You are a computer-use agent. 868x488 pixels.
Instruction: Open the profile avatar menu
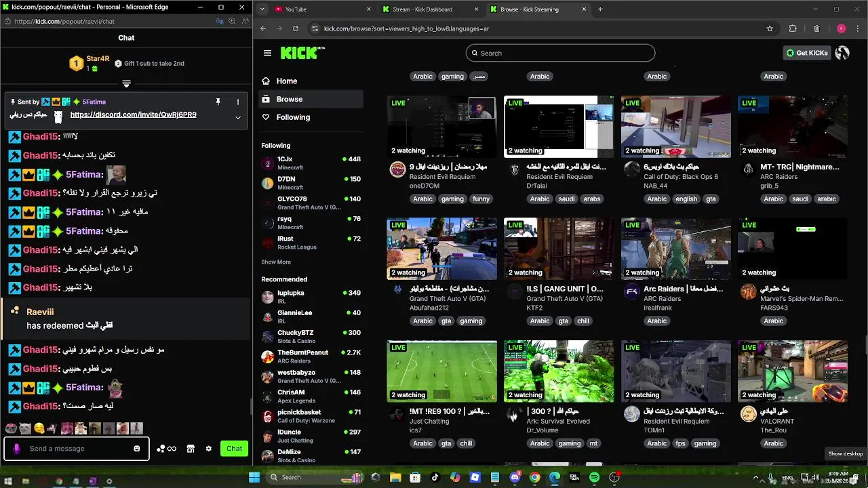pyautogui.click(x=842, y=53)
